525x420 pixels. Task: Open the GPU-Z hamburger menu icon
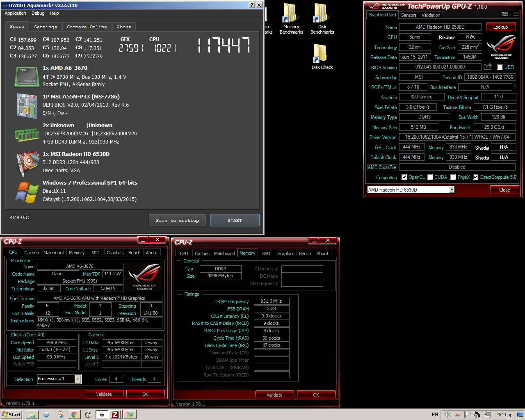(516, 14)
